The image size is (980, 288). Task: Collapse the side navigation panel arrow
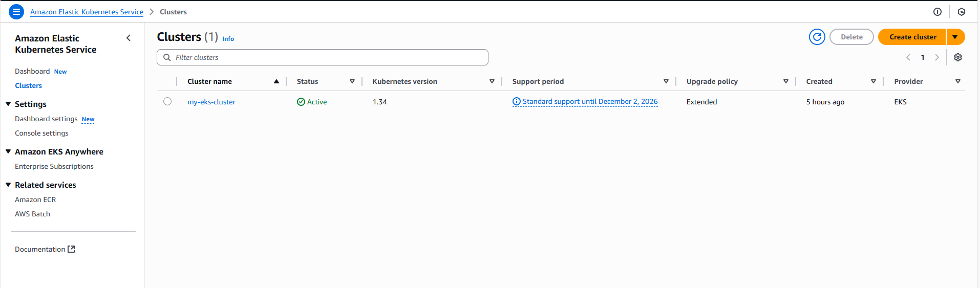tap(129, 38)
